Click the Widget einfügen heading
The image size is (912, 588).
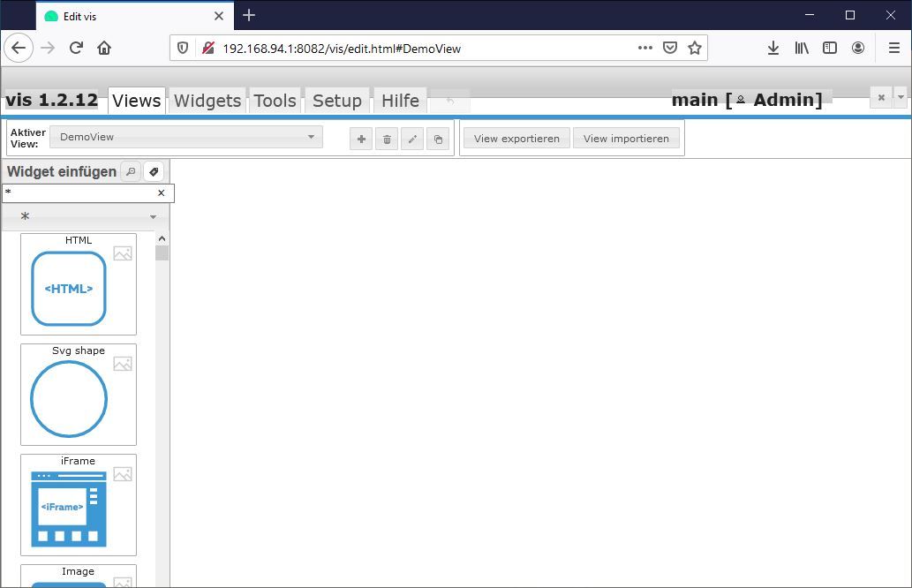(x=62, y=171)
